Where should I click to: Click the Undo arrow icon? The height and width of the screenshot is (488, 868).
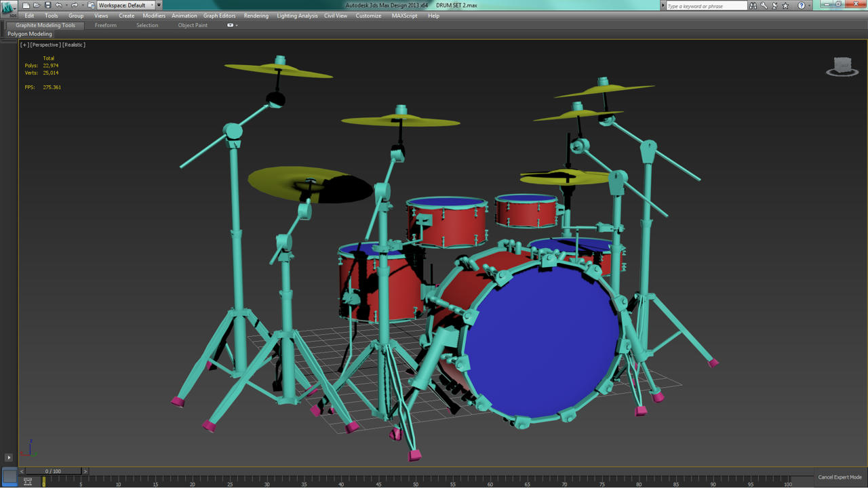[x=58, y=5]
